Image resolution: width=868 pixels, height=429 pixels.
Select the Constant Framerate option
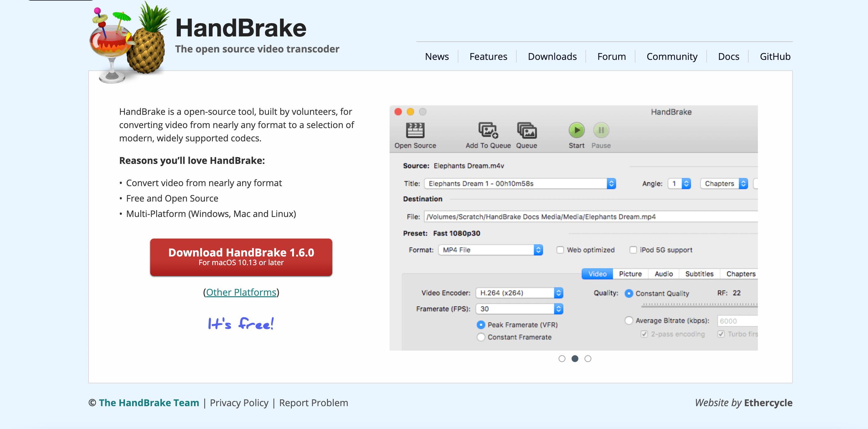click(x=481, y=337)
